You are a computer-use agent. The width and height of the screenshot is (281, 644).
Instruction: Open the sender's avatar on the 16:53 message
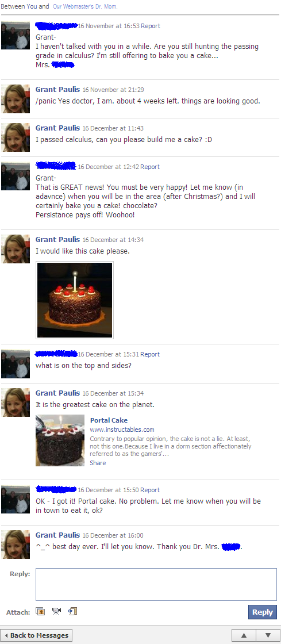coord(16,35)
